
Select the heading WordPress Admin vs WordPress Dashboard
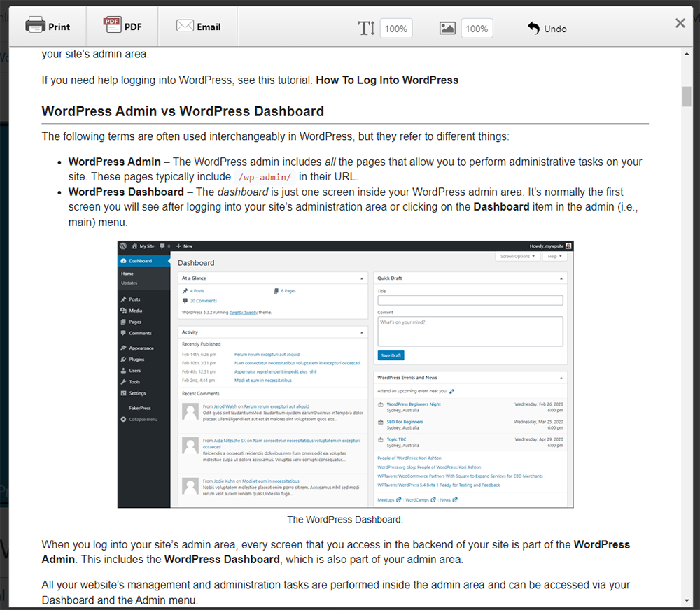pyautogui.click(x=183, y=111)
